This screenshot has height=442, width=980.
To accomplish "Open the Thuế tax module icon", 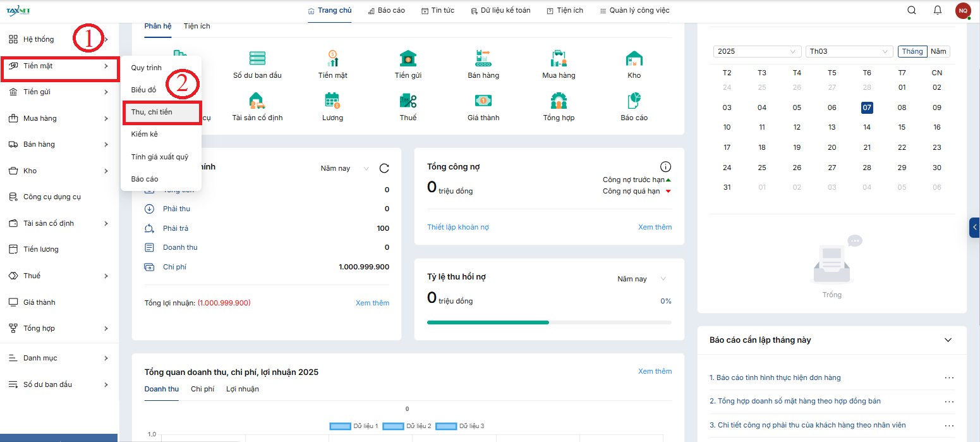I will (408, 101).
